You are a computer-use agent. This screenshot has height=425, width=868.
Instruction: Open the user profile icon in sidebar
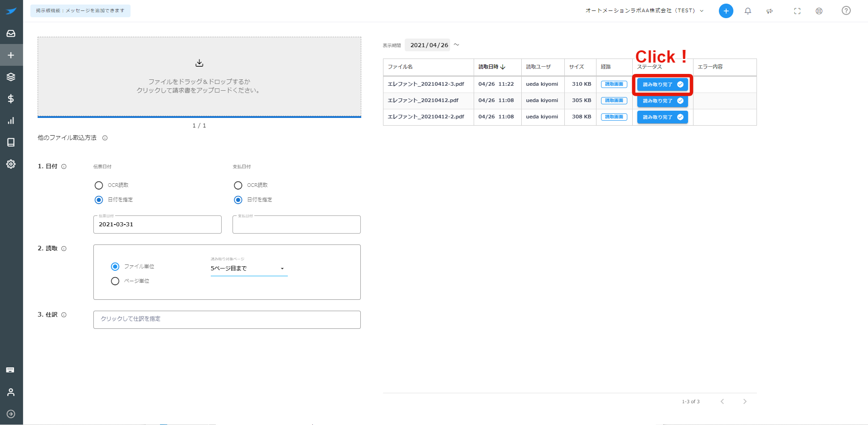[x=11, y=392]
